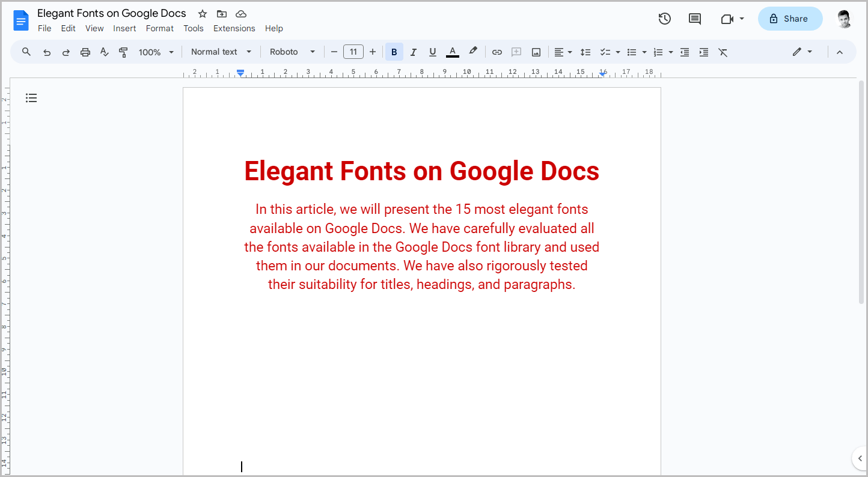Viewport: 868px width, 477px height.
Task: Clear formatting from text
Action: pos(723,52)
